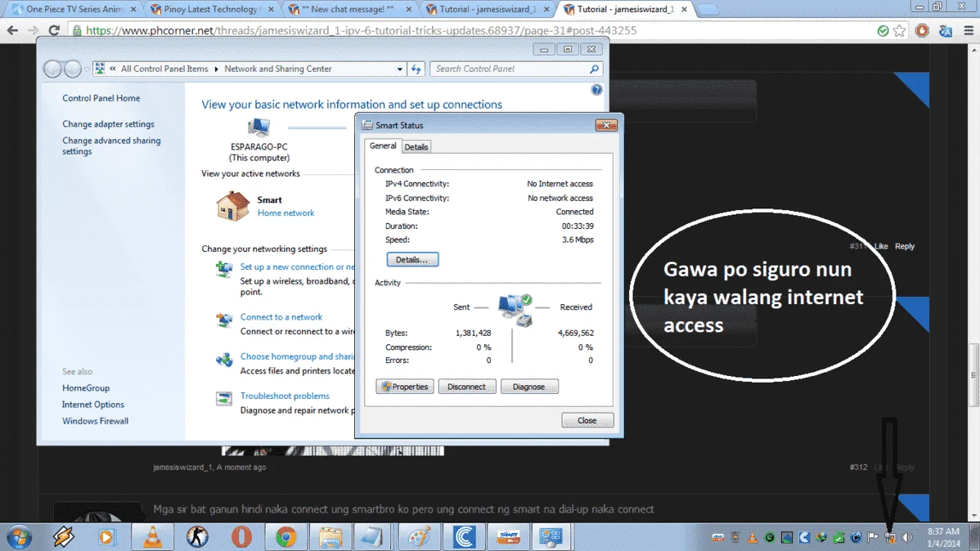
Task: Click the translate extension icon
Action: (946, 30)
